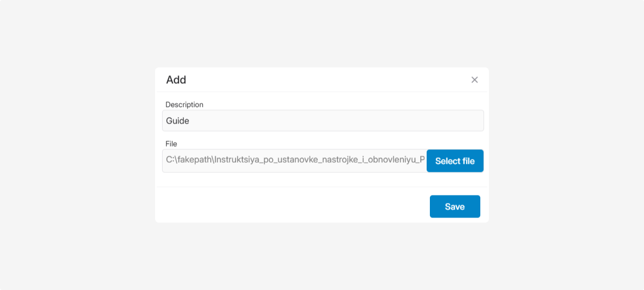Click the dialog header bar beside Add
The width and height of the screenshot is (644, 290).
(322, 80)
